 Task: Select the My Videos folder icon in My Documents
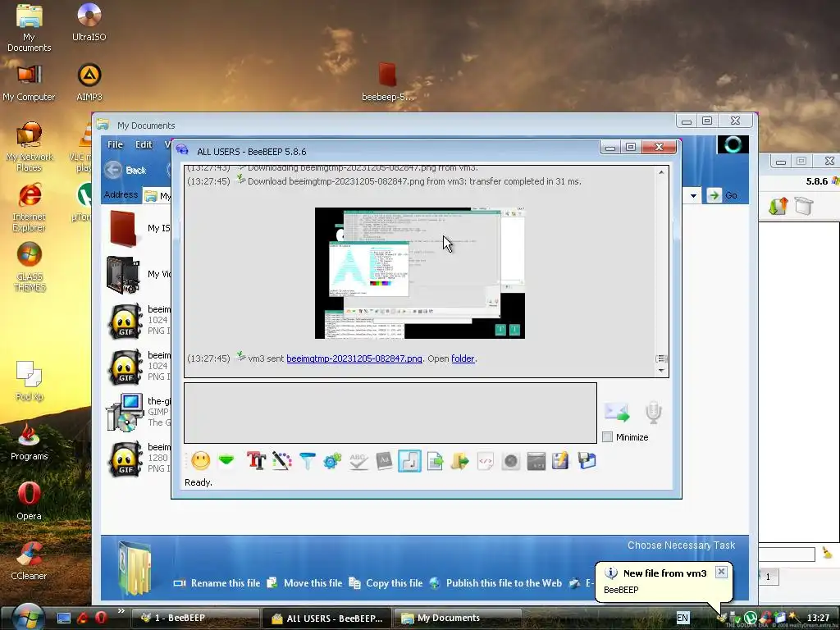click(x=123, y=275)
